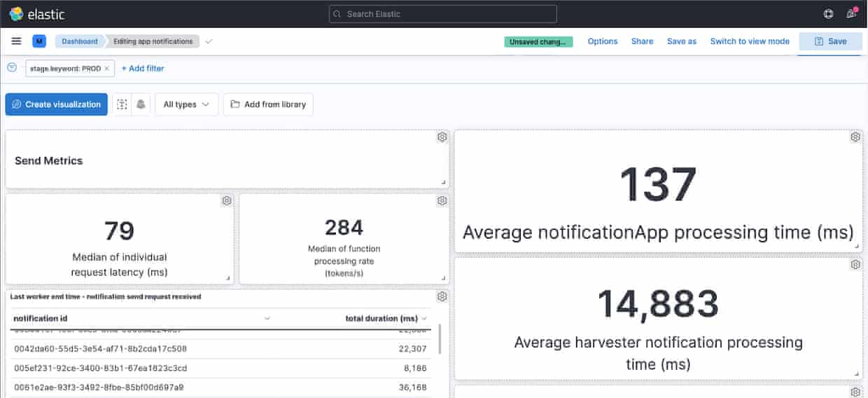Remove the stage.keyword: PROD filter
The height and width of the screenshot is (398, 868).
point(107,69)
